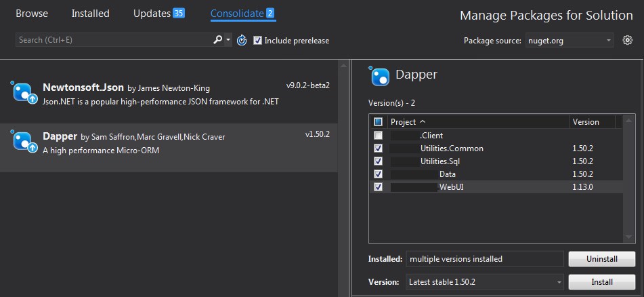The image size is (644, 297).
Task: Toggle Include prerelease checkbox
Action: tap(257, 40)
